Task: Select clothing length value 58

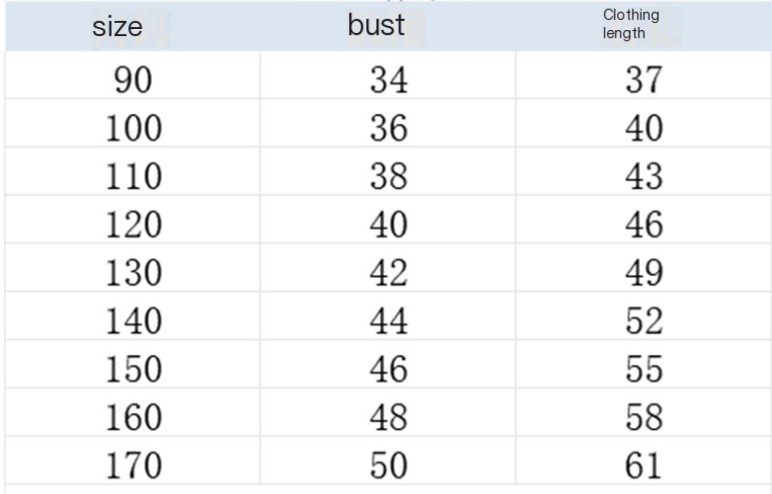Action: (643, 418)
